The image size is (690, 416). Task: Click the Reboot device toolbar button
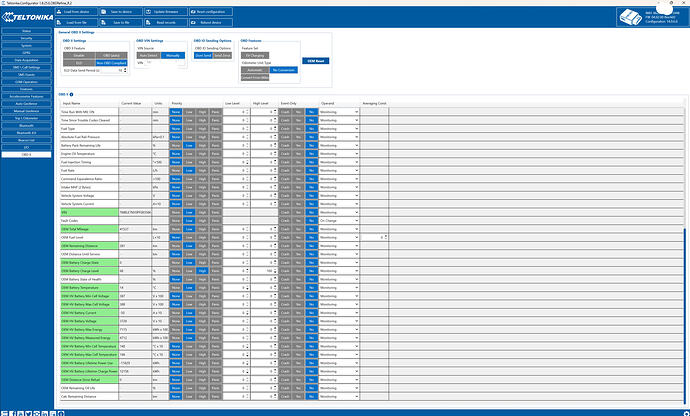(211, 22)
